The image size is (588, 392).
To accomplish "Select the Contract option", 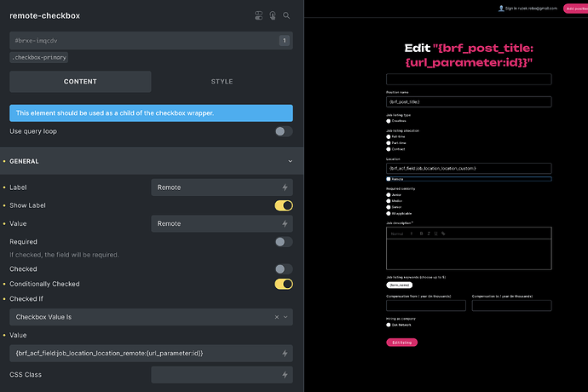I will [389, 149].
